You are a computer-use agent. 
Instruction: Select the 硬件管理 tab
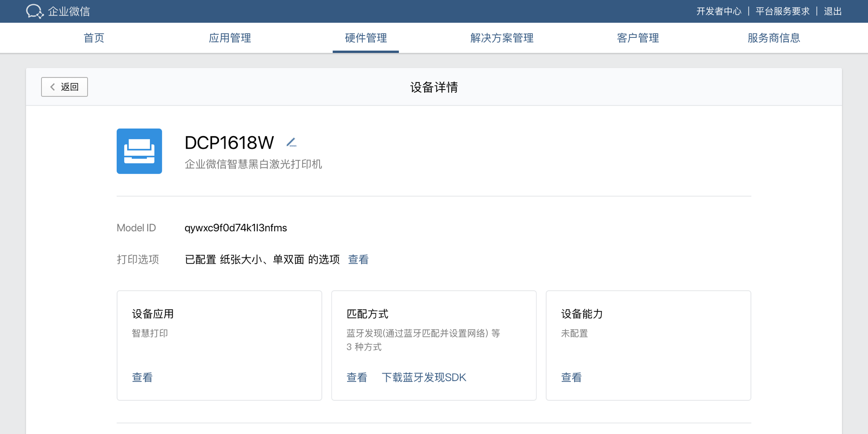pos(366,38)
